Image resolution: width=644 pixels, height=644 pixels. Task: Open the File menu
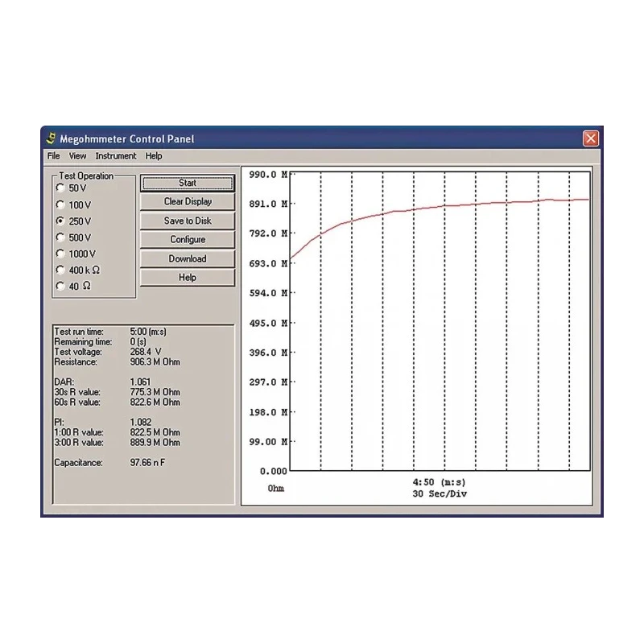pyautogui.click(x=53, y=156)
